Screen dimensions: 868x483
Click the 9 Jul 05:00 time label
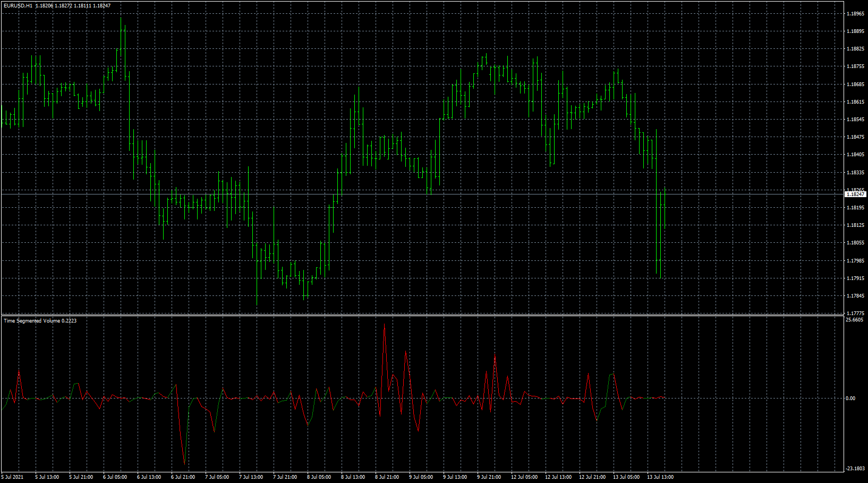(421, 477)
